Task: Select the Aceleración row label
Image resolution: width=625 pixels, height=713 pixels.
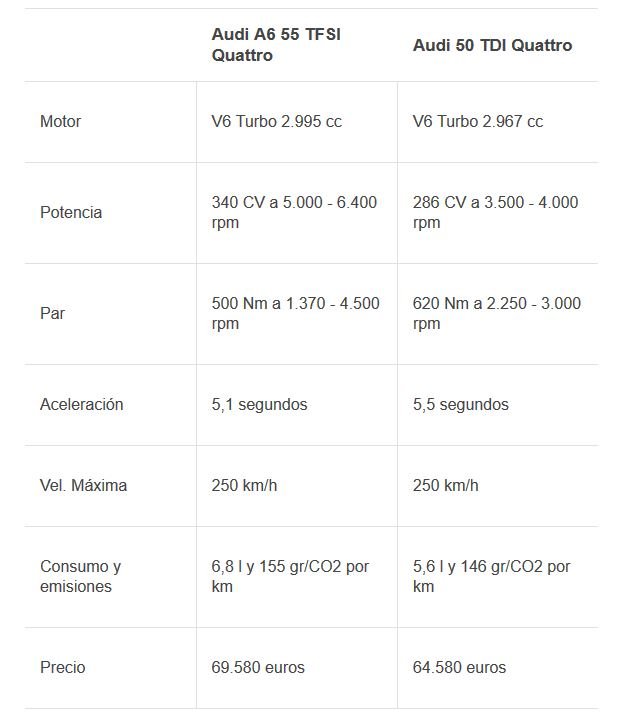Action: click(81, 404)
